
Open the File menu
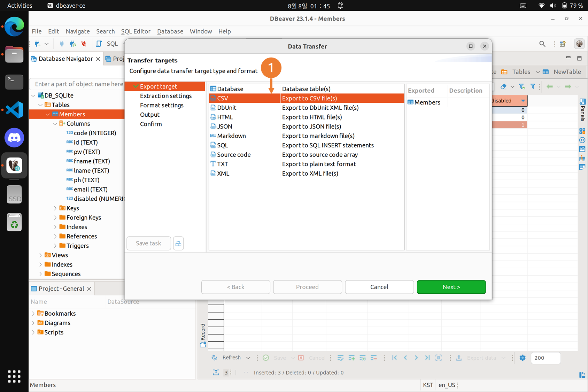tap(37, 31)
